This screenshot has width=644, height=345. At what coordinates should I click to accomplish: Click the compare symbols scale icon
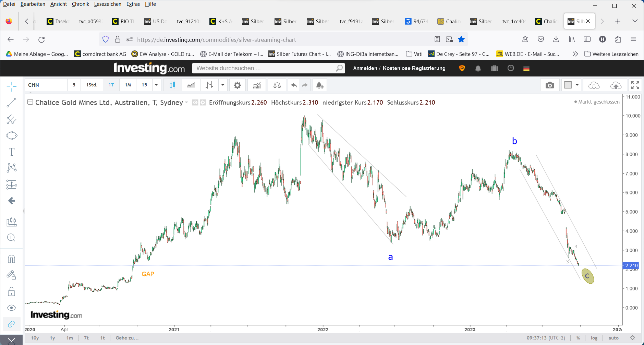pyautogui.click(x=277, y=85)
